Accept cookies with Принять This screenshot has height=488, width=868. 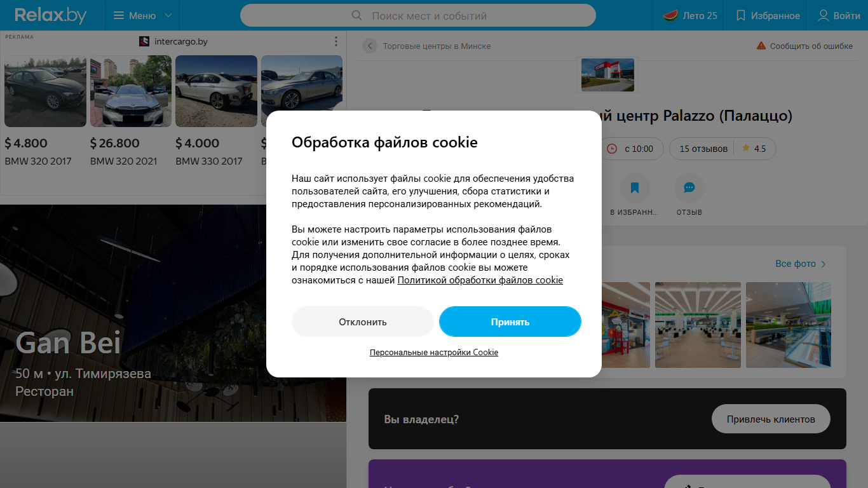510,322
